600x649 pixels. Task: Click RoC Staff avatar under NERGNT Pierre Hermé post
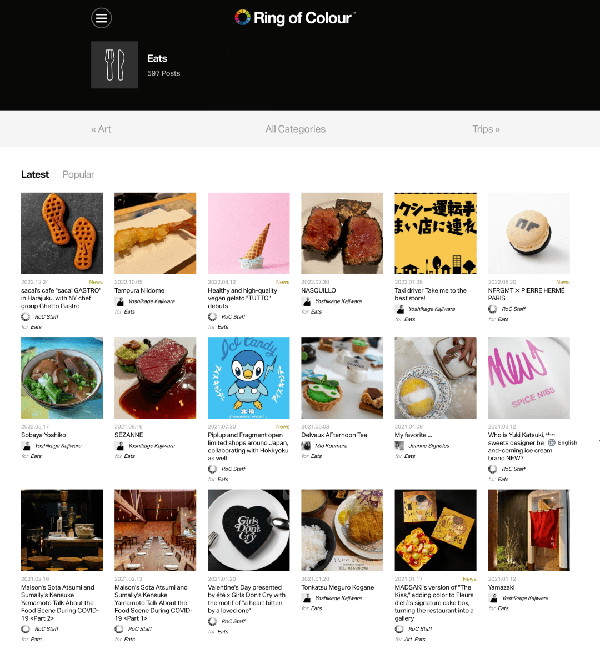click(x=492, y=309)
